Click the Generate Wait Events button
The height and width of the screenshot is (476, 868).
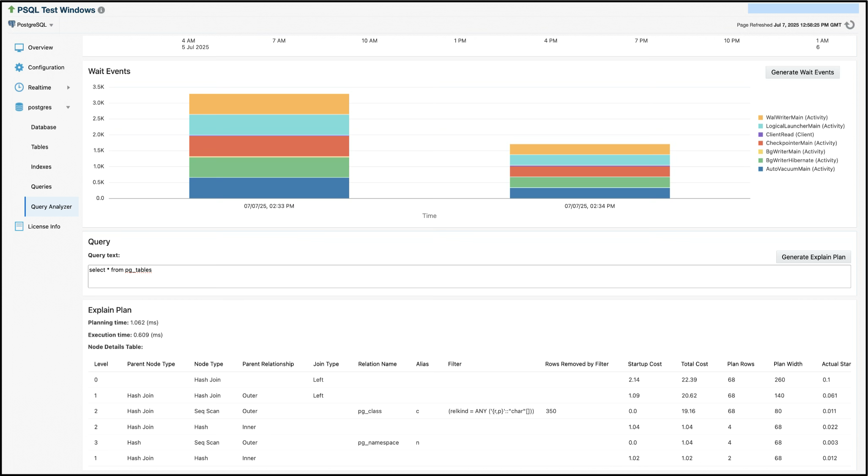click(802, 72)
